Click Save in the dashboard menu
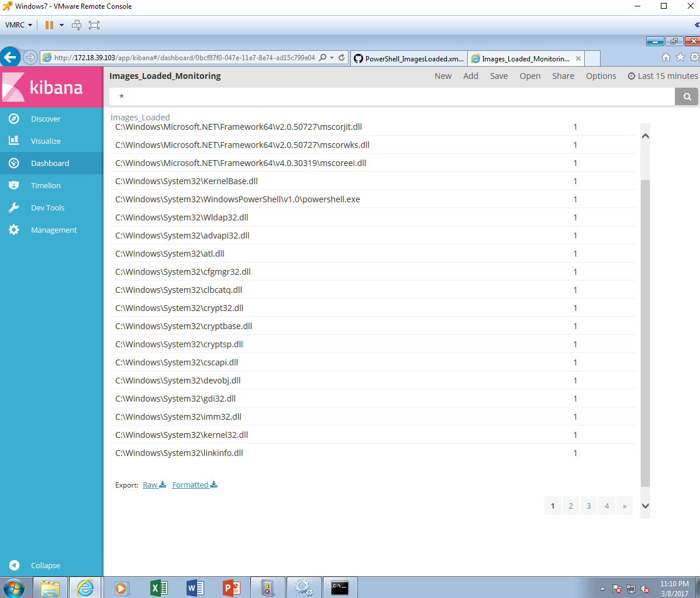700x598 pixels. (x=499, y=76)
